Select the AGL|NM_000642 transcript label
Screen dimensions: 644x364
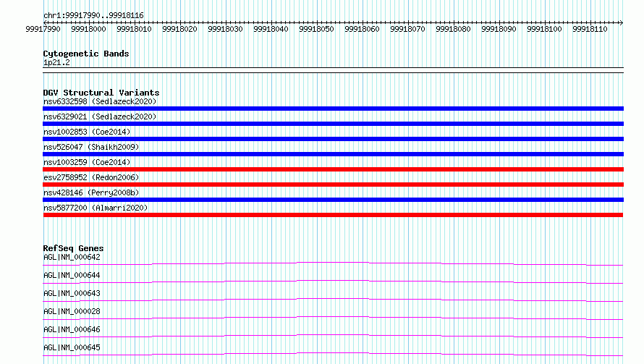[x=72, y=257]
